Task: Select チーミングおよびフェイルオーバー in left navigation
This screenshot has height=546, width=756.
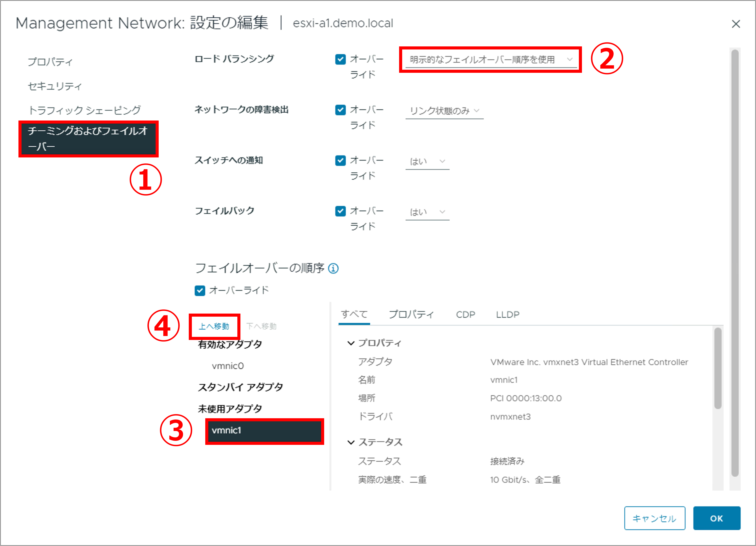Action: [88, 139]
